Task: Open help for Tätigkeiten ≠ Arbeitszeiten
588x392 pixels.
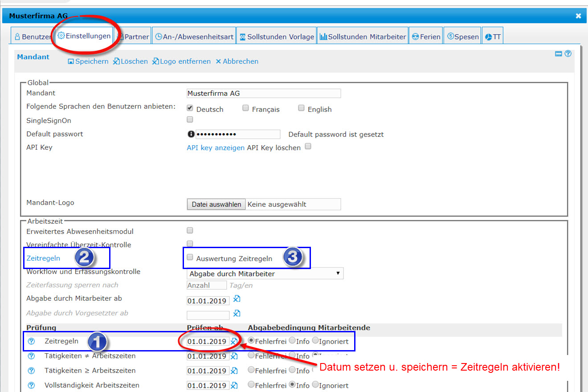Action: click(31, 356)
